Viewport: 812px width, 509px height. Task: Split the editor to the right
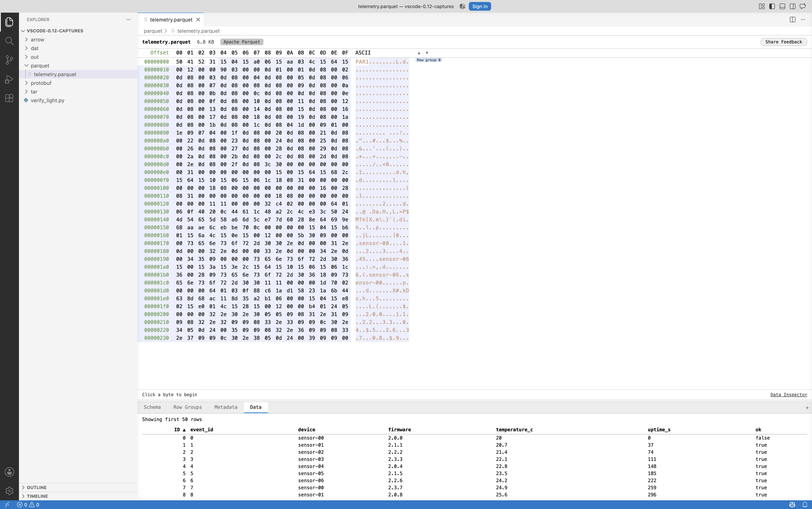pyautogui.click(x=792, y=20)
